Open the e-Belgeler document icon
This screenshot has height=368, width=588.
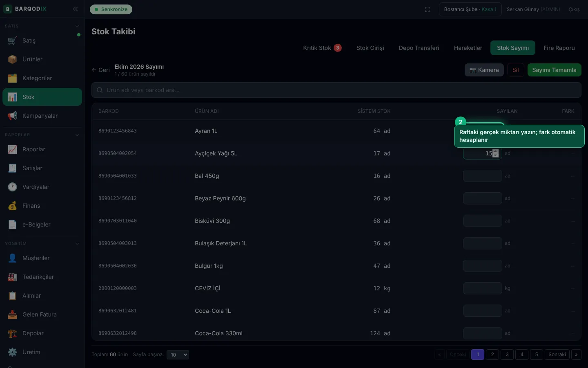point(12,224)
